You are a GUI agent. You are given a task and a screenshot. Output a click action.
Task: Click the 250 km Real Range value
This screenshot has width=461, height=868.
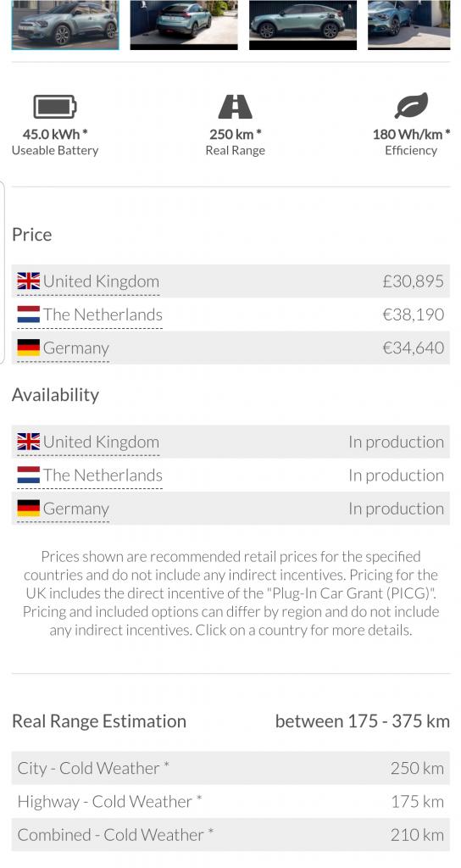(236, 134)
